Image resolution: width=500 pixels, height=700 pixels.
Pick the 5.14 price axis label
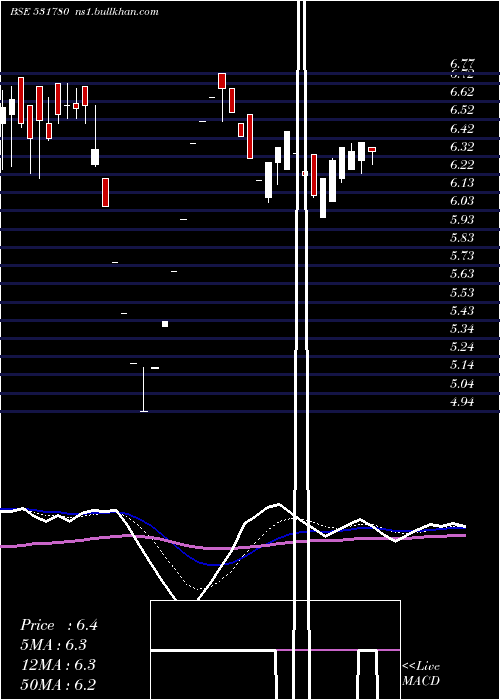[x=462, y=365]
